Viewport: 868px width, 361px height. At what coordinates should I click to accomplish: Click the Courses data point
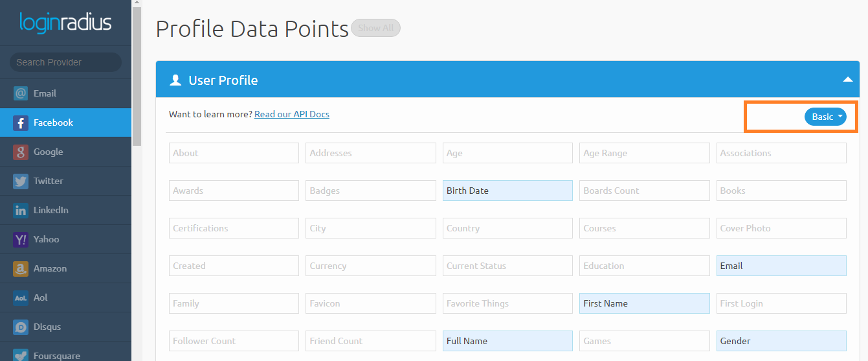(645, 228)
